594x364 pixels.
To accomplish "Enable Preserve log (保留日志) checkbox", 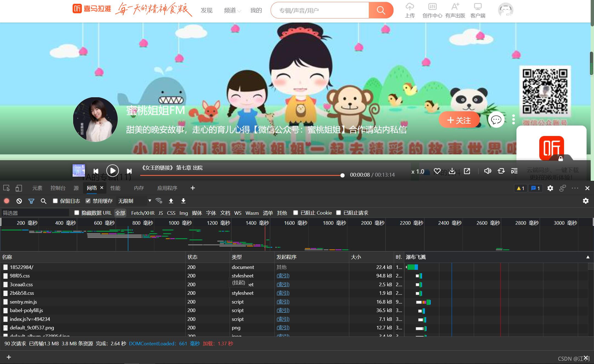I will tap(55, 201).
